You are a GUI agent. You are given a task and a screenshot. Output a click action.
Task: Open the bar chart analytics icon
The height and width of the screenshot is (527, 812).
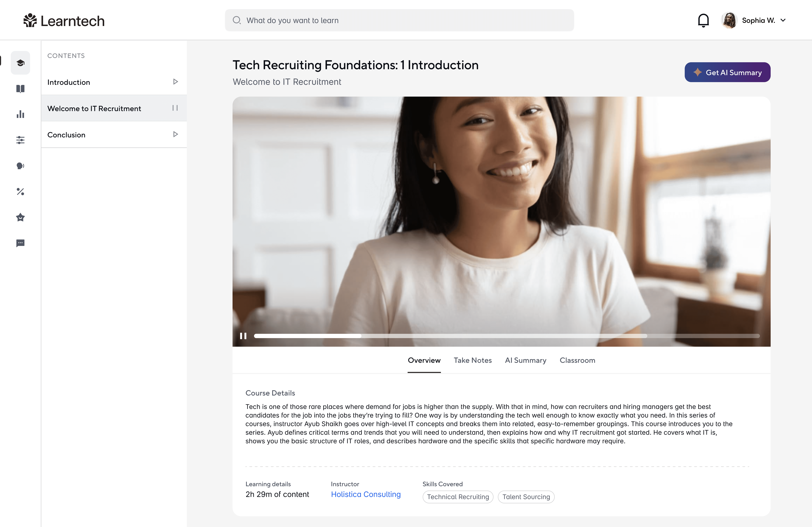(20, 114)
